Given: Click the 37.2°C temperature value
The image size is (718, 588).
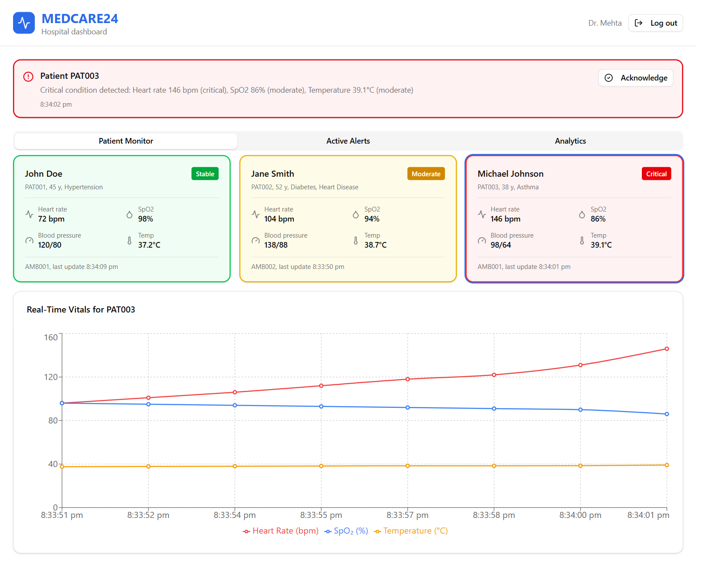Looking at the screenshot, I should (x=149, y=245).
